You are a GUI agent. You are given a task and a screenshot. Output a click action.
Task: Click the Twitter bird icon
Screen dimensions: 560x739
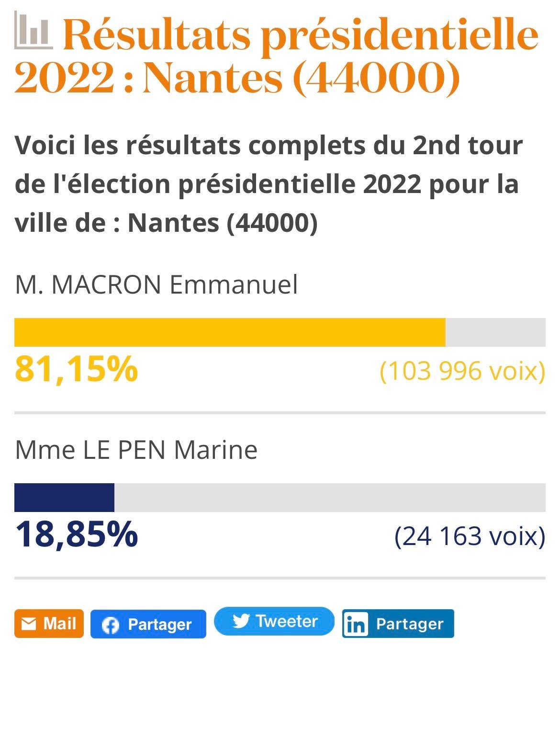pos(241,621)
